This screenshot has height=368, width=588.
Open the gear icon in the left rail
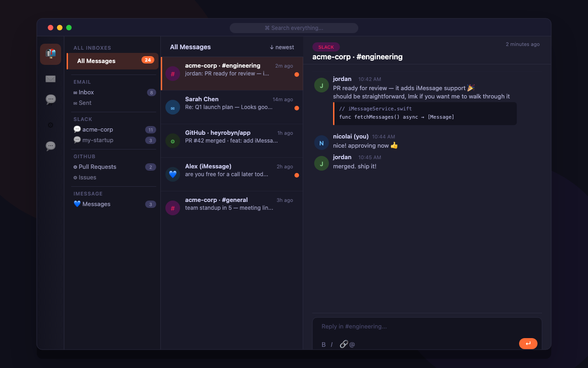pyautogui.click(x=51, y=125)
